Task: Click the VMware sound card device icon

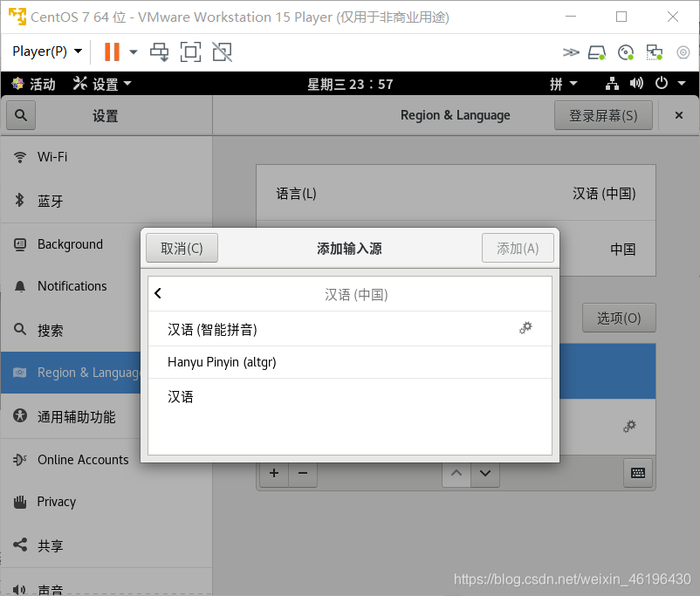Action: [x=683, y=52]
